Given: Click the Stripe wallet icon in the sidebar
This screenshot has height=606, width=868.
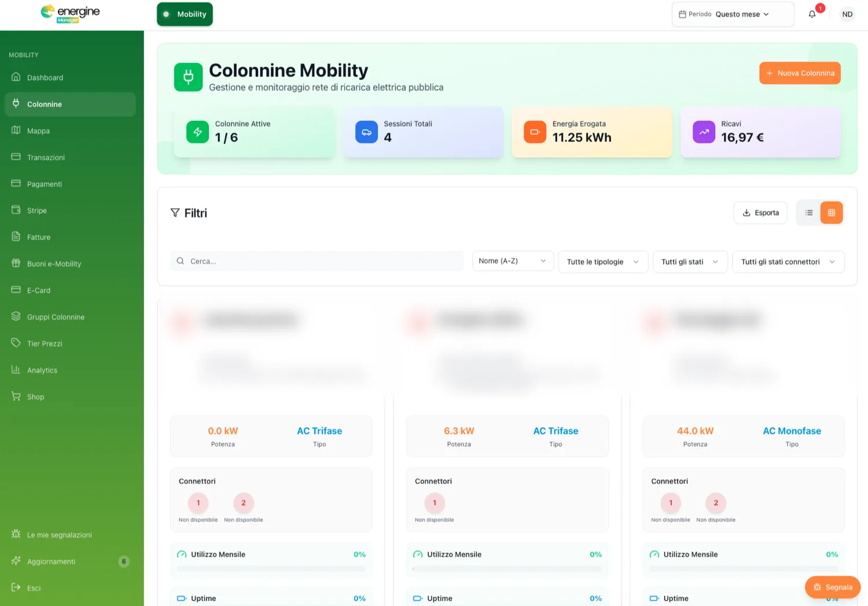Looking at the screenshot, I should (x=16, y=210).
